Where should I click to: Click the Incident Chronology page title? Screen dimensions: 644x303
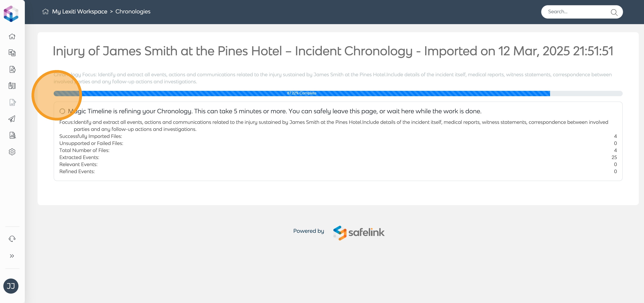click(333, 51)
